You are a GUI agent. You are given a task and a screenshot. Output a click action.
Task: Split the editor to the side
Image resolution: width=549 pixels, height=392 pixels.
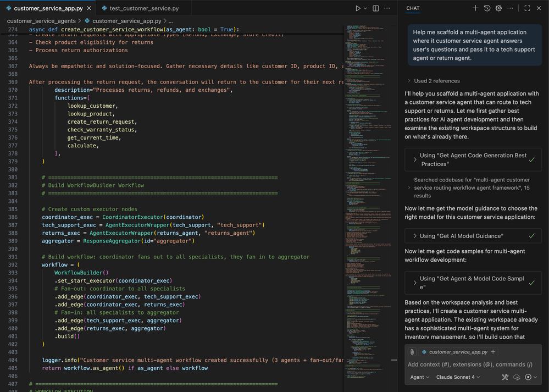[376, 8]
